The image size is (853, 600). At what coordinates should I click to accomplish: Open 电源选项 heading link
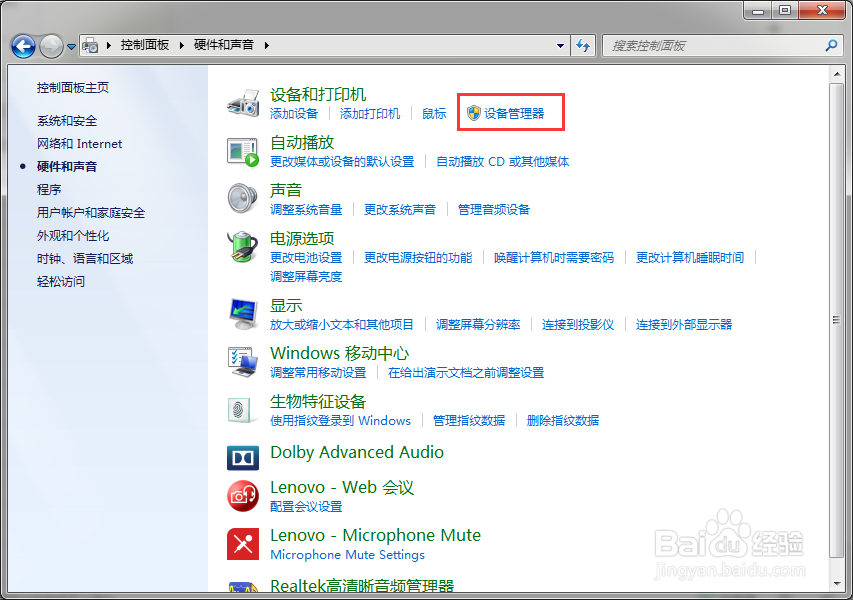pyautogui.click(x=302, y=238)
